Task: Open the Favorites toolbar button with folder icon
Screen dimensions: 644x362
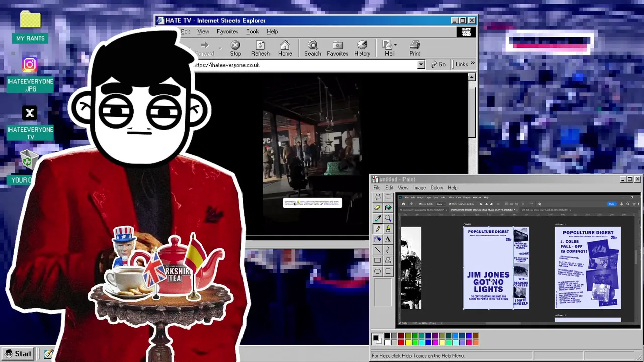Action: coord(337,48)
